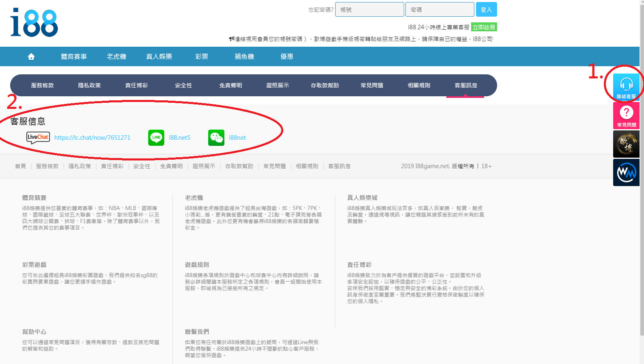The width and height of the screenshot is (644, 364).
Task: Click footer link 服務條款
Action: [47, 166]
